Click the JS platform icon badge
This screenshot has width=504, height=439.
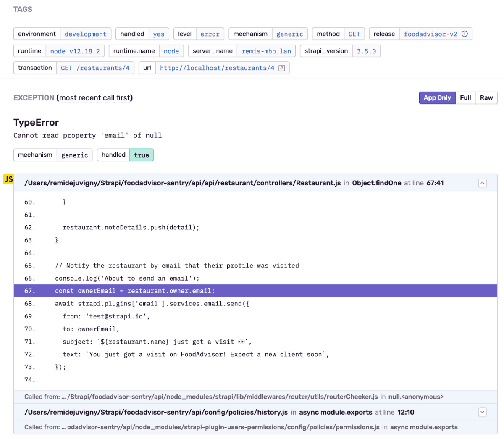(x=8, y=179)
